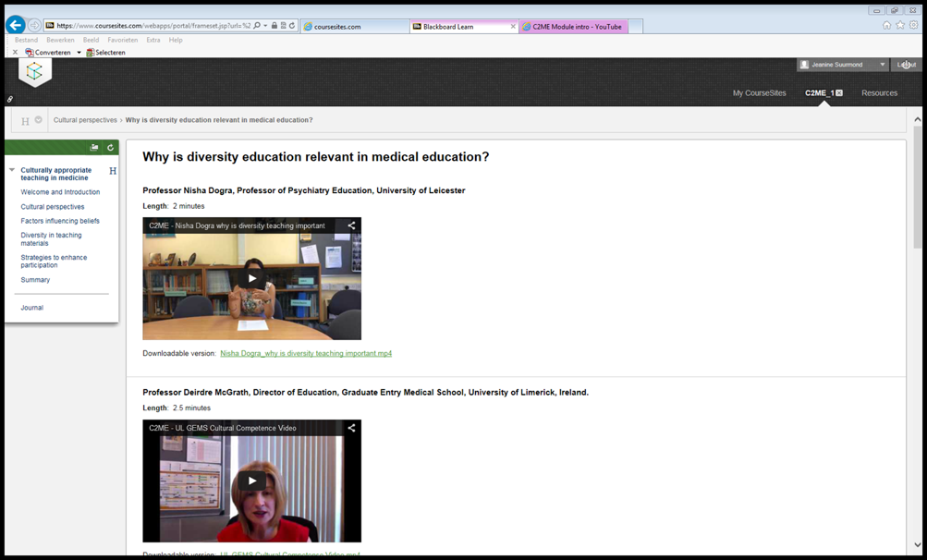Open the browser favorites star icon

coord(900,26)
